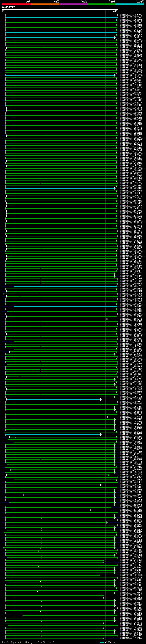Click hit label UniRef100_C4WRX7

coord(131,30)
